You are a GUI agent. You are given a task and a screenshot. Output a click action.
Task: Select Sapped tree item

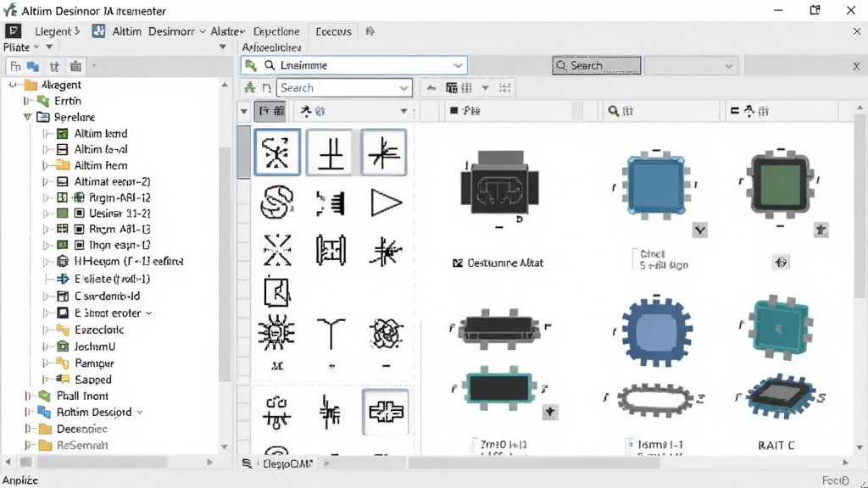pos(93,380)
